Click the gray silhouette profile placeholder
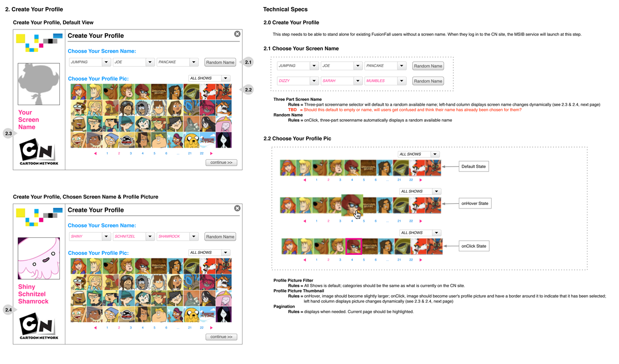The image size is (619, 364). click(x=38, y=84)
